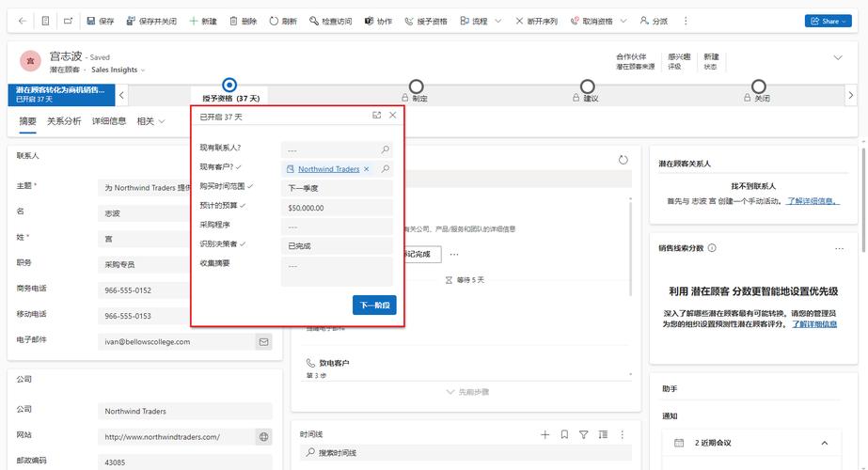Click 授予资格 in the command bar
This screenshot has width=868, height=470.
(x=426, y=21)
